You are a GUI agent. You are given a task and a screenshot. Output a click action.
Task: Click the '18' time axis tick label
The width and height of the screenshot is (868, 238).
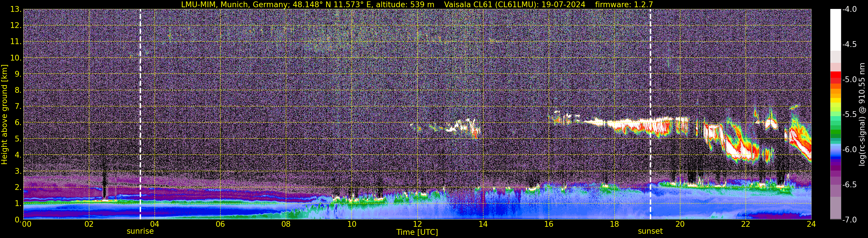[x=614, y=224]
